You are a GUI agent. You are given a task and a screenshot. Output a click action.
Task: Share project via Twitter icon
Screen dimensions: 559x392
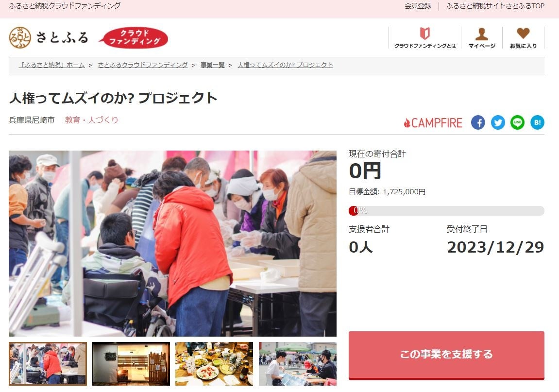point(498,123)
